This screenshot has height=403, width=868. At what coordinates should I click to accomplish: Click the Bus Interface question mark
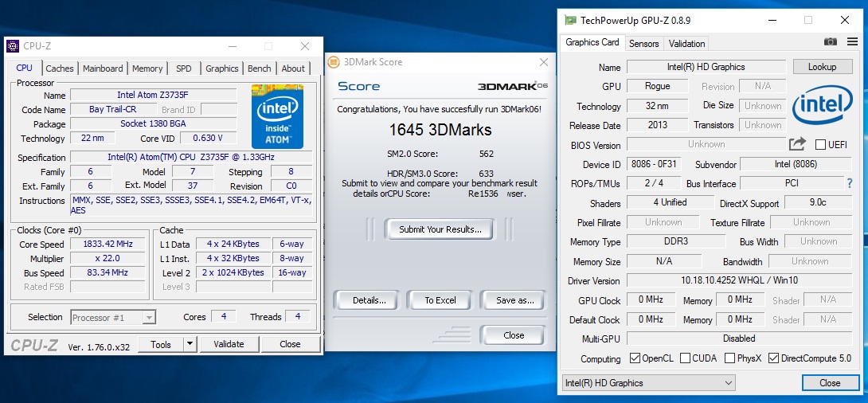(850, 183)
